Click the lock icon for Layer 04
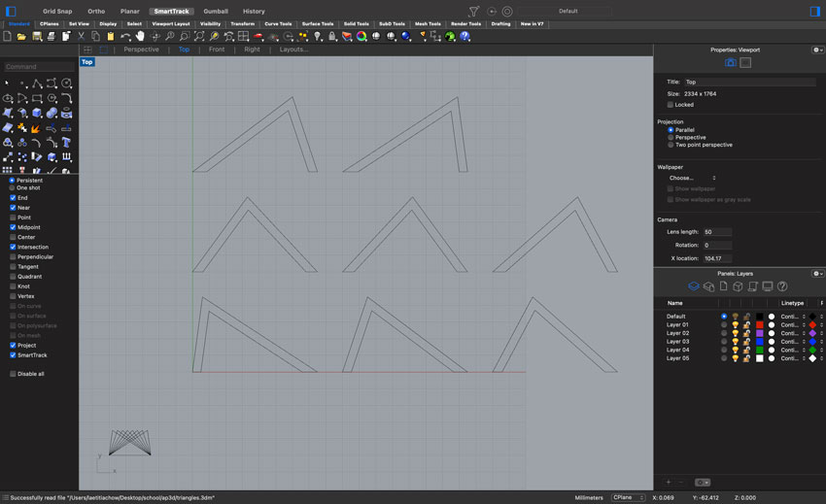The width and height of the screenshot is (826, 504). (x=746, y=350)
